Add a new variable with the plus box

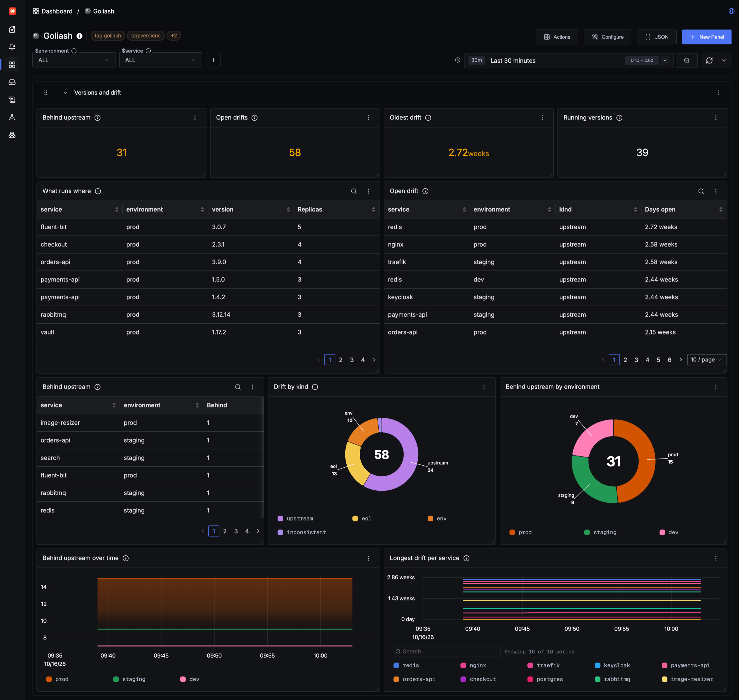click(213, 60)
